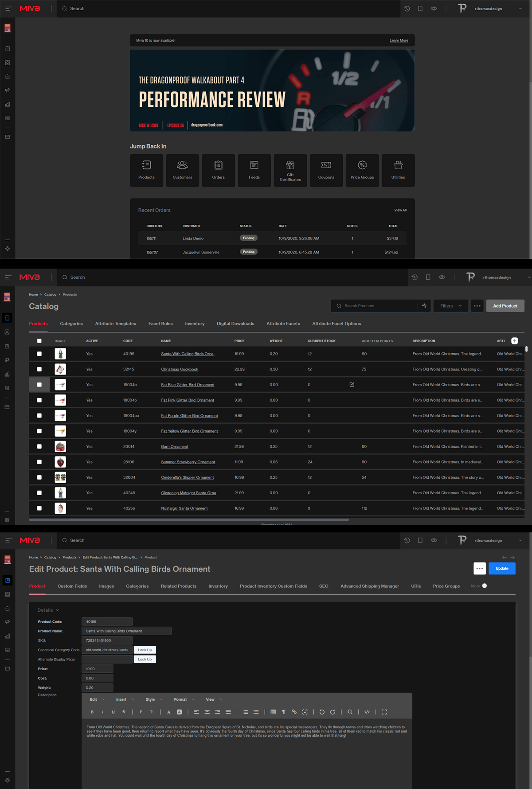The width and height of the screenshot is (532, 789).
Task: Open the Orders tile under Jump Back In
Action: (x=218, y=170)
